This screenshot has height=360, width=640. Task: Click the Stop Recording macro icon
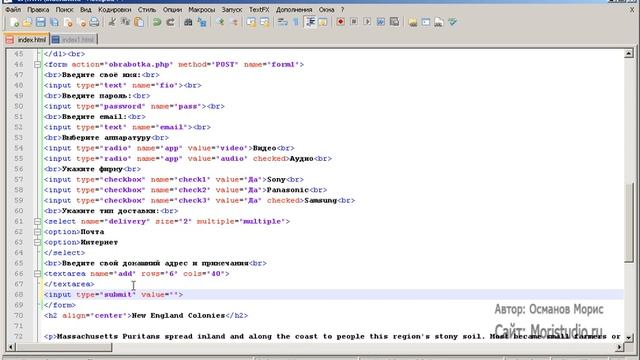coord(354,22)
